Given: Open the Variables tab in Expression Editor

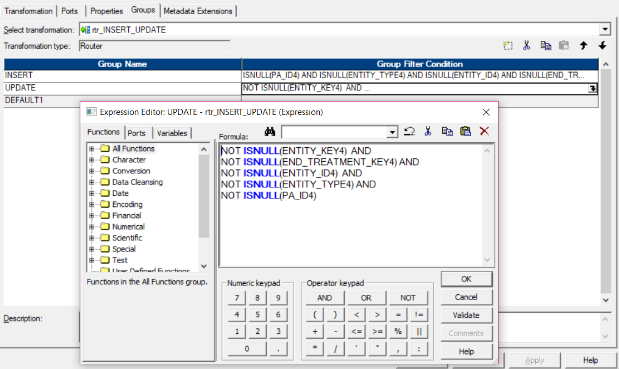Looking at the screenshot, I should click(172, 133).
